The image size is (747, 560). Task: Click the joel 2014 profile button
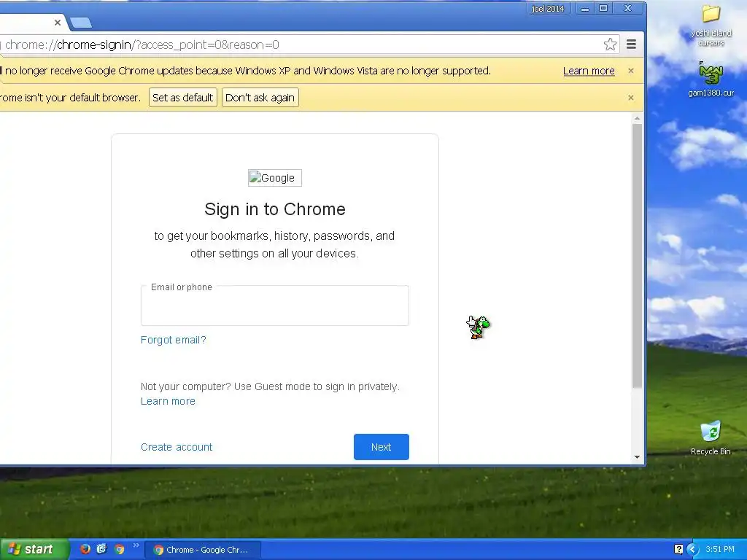tap(548, 9)
